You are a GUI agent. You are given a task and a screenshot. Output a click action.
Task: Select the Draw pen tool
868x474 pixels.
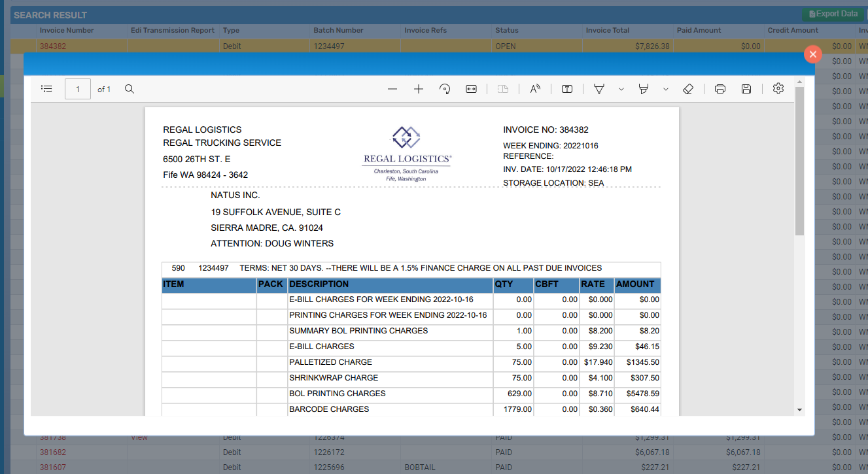tap(599, 89)
